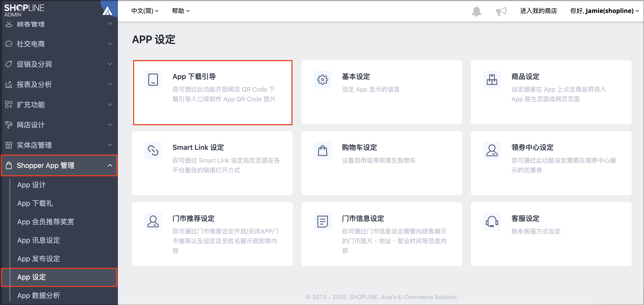Click the 购物车设定 shopping bag icon
Viewport: 644px width, 305px height.
pos(322,151)
